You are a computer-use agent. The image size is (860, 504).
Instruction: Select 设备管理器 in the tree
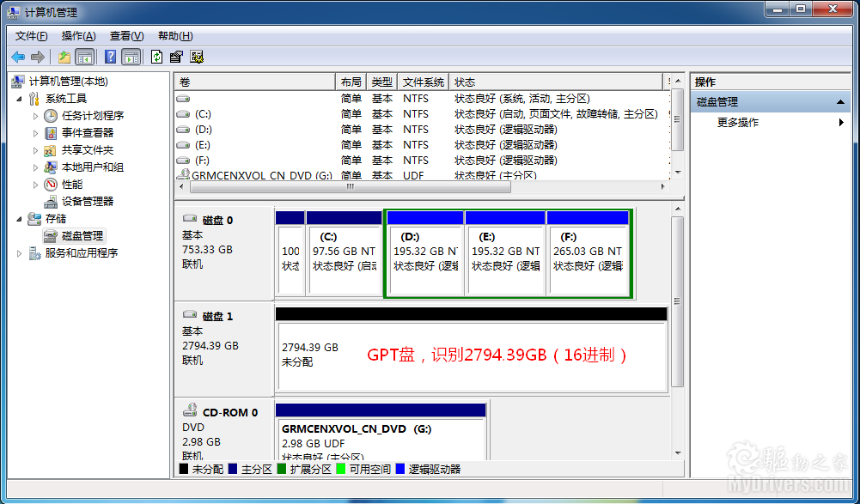click(87, 201)
